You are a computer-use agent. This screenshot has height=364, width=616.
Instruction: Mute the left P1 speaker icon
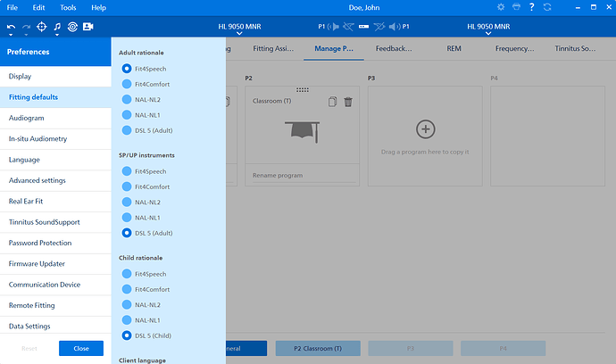334,27
